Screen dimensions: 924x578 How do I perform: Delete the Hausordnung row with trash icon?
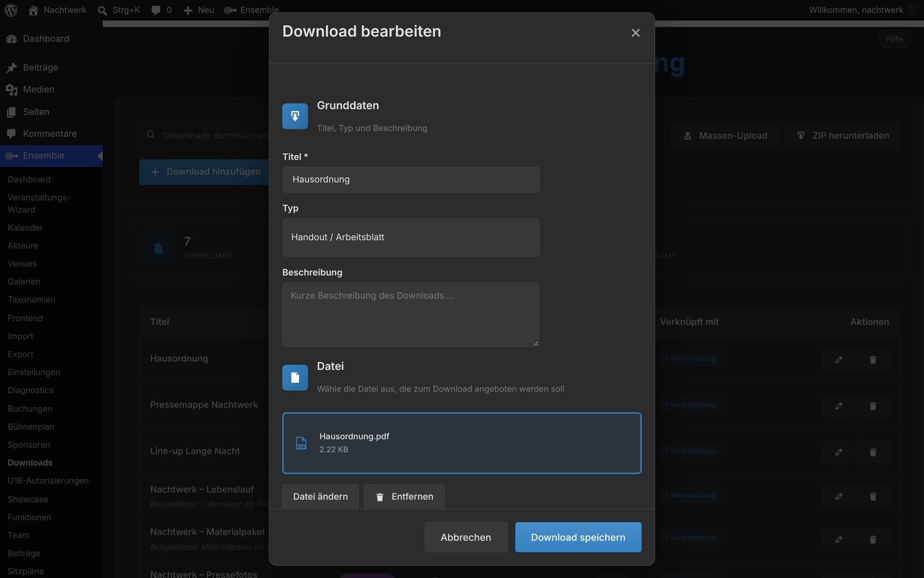coord(873,360)
